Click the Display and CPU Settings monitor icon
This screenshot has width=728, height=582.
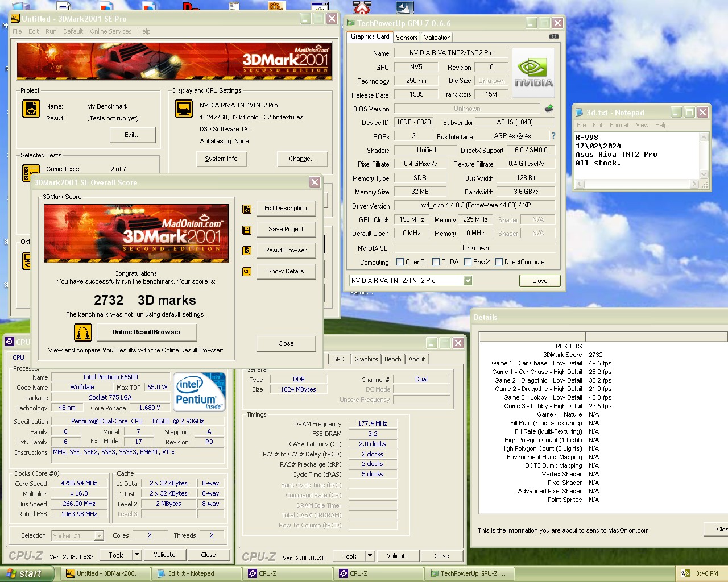pos(184,108)
